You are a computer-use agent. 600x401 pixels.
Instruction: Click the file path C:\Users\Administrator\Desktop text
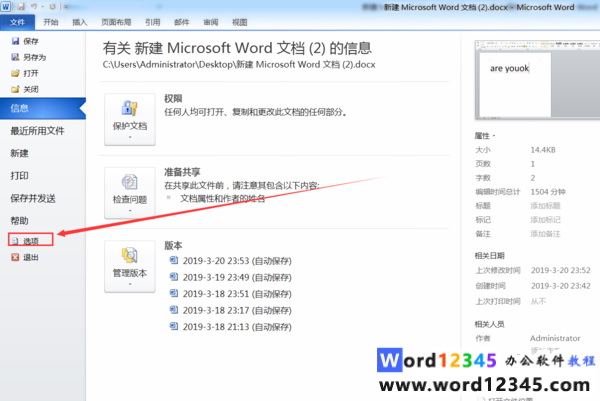tap(239, 64)
